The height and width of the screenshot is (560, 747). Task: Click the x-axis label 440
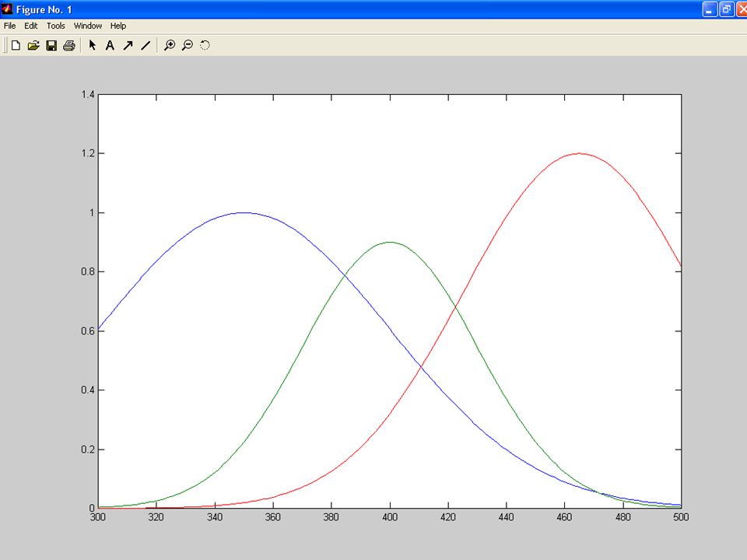506,517
